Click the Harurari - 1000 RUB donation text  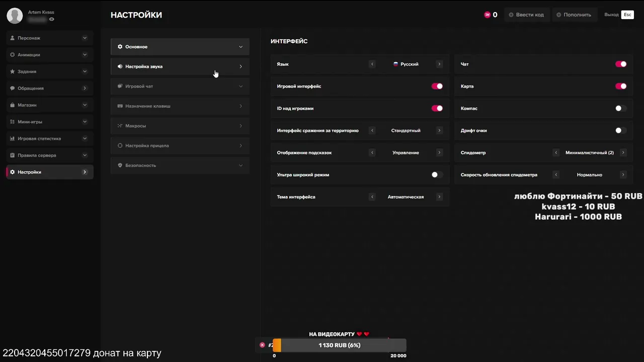pyautogui.click(x=578, y=217)
